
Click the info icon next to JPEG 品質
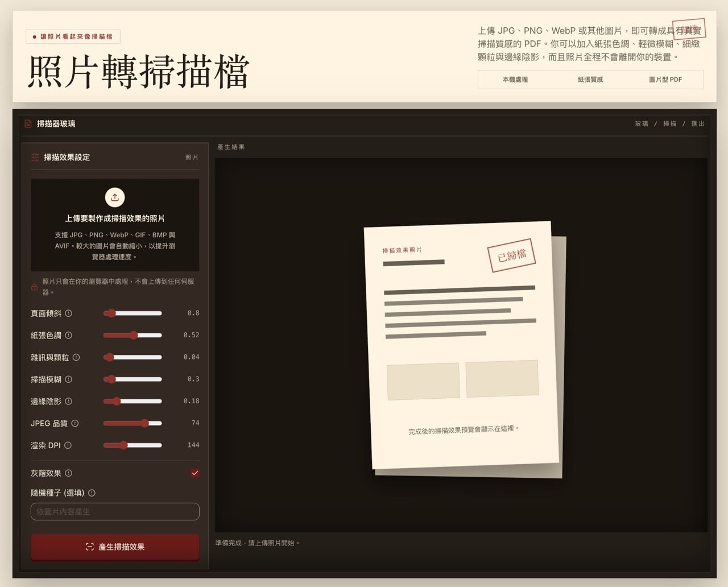click(75, 423)
